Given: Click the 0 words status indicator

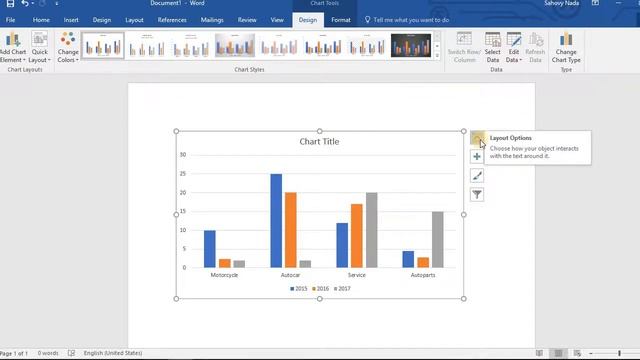Looking at the screenshot, I should pos(48,353).
